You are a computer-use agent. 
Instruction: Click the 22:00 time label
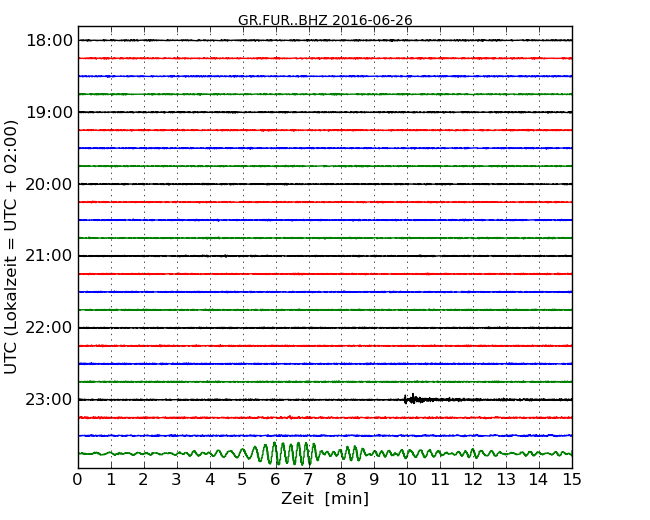[49, 328]
